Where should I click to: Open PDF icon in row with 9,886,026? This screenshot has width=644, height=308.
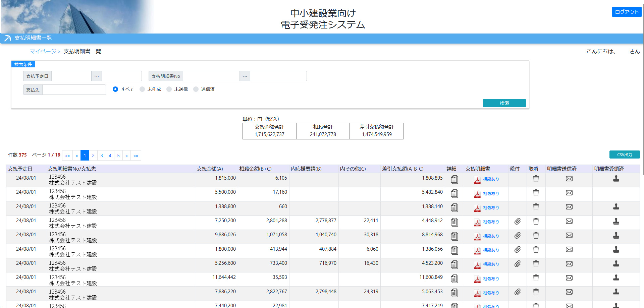pos(477,237)
